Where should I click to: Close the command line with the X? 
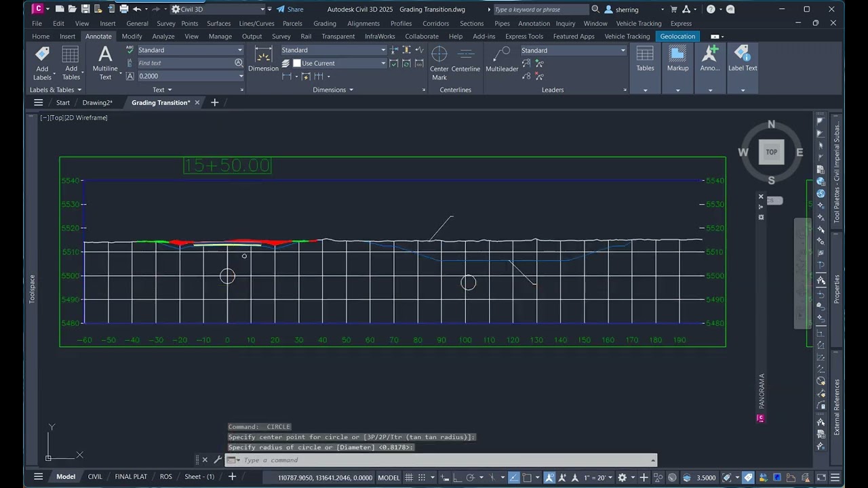(205, 460)
